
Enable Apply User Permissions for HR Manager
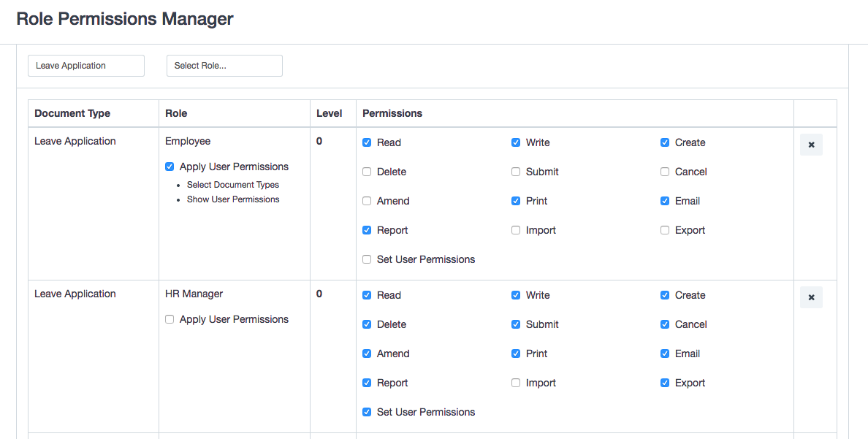(169, 319)
